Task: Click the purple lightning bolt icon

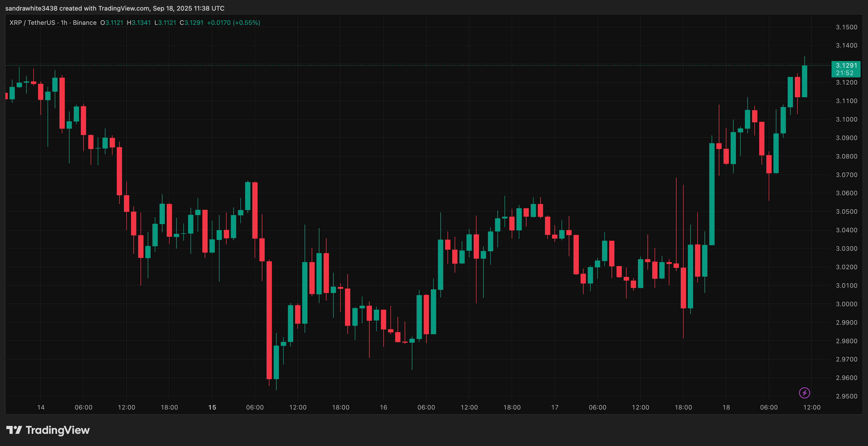Action: point(804,393)
